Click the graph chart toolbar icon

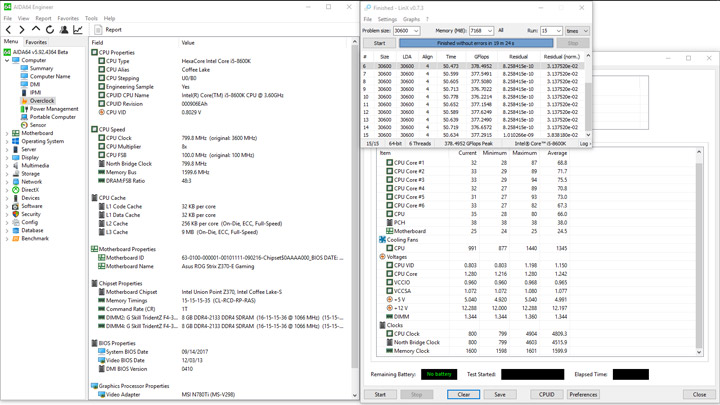click(78, 30)
